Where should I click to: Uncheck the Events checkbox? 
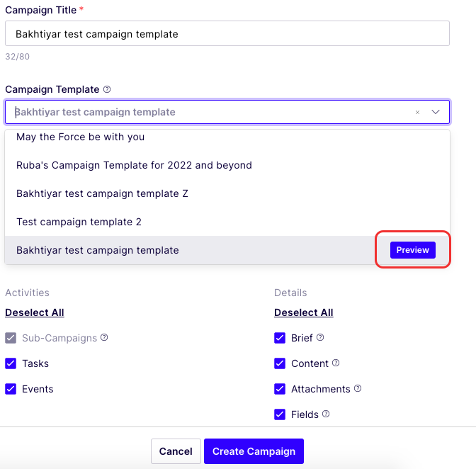point(11,389)
